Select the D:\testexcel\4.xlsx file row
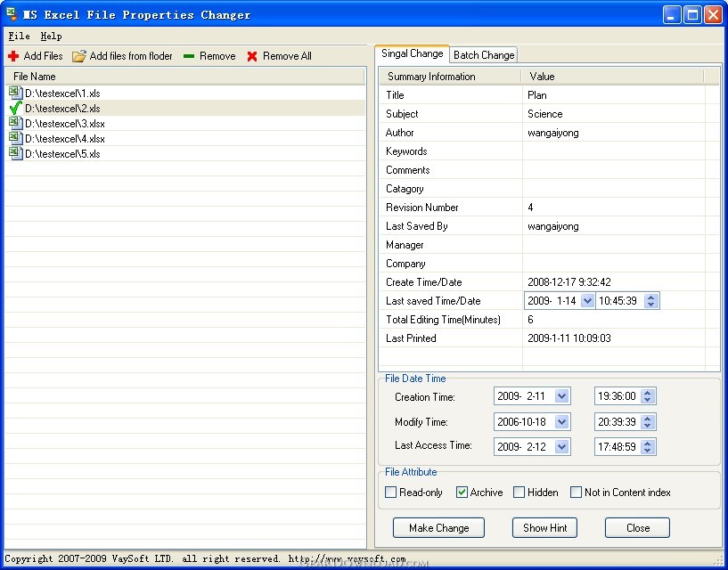728x570 pixels. coord(65,139)
